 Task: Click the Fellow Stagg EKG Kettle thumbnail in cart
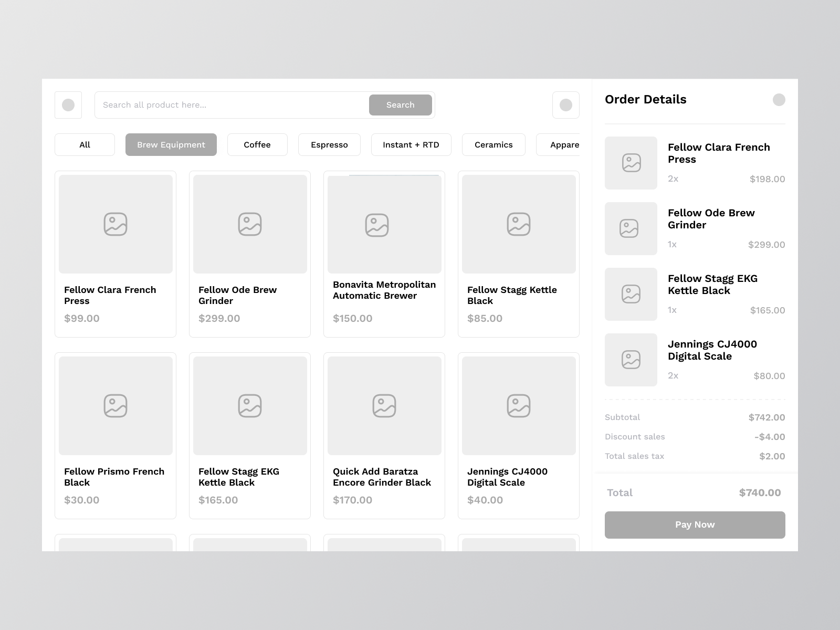pos(631,294)
